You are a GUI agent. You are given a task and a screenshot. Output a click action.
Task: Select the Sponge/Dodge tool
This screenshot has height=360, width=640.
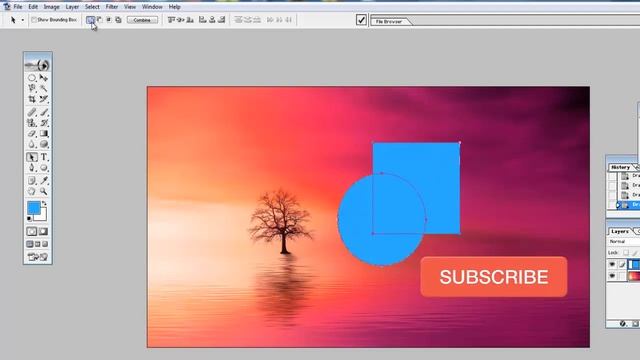[x=44, y=144]
